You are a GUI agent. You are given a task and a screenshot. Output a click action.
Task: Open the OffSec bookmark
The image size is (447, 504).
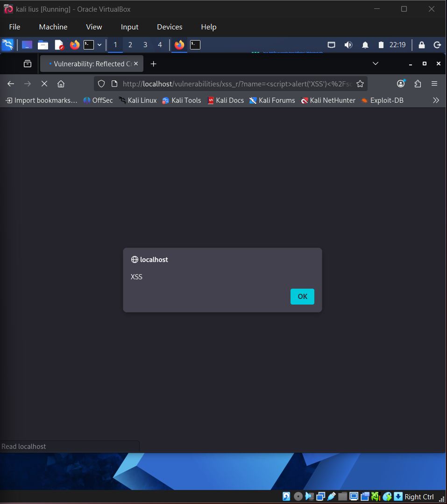[98, 100]
